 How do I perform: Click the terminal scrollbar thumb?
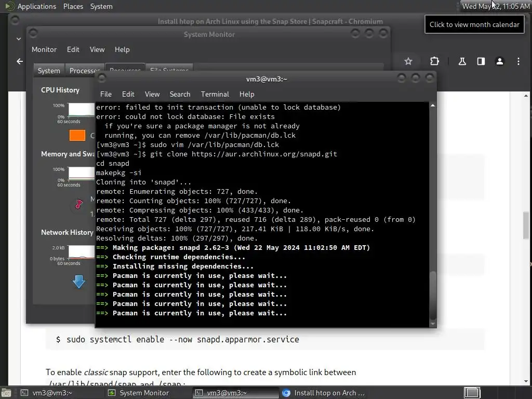tap(433, 296)
